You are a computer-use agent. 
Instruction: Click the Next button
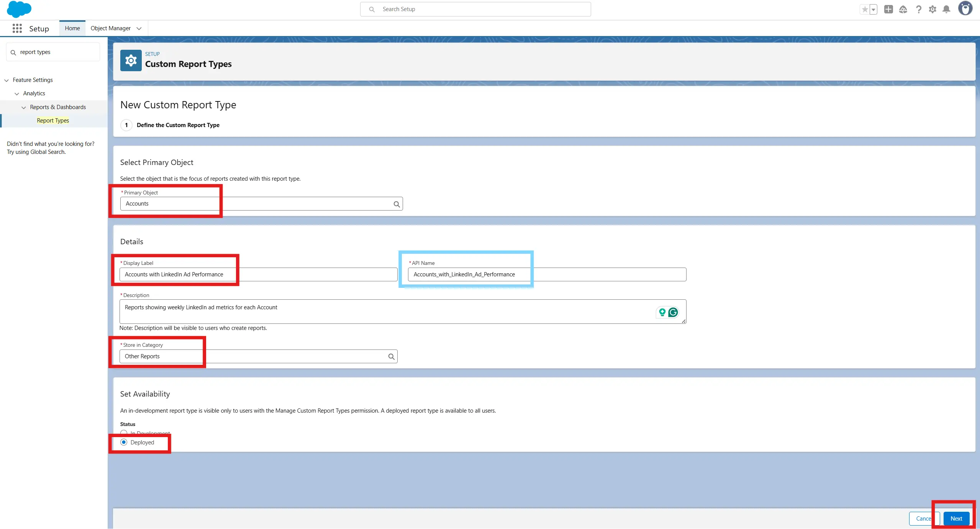(x=956, y=518)
